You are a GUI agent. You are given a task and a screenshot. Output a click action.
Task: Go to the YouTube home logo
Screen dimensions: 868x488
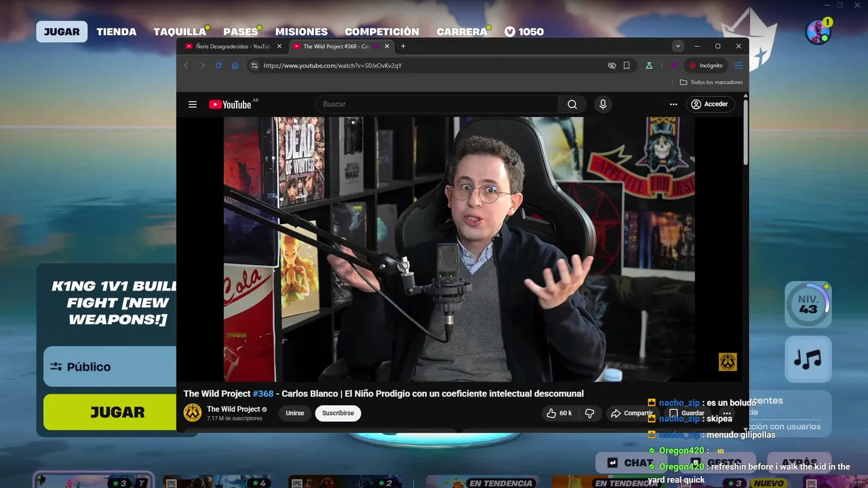(x=230, y=104)
